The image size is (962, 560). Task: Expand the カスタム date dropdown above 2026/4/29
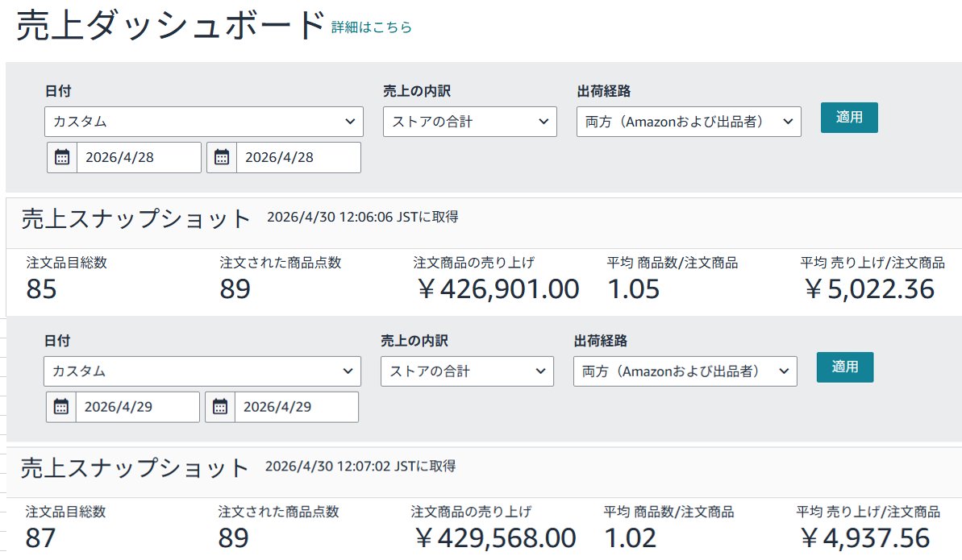202,371
